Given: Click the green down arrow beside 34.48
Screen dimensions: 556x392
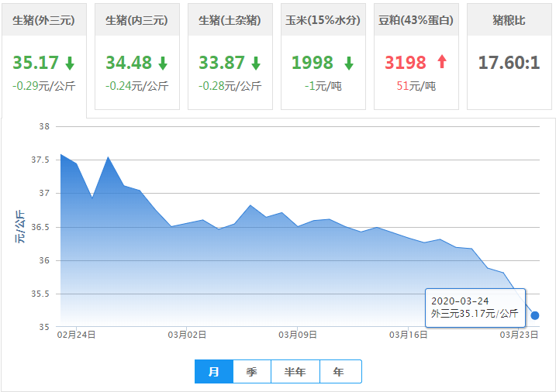Looking at the screenshot, I should pyautogui.click(x=163, y=64).
